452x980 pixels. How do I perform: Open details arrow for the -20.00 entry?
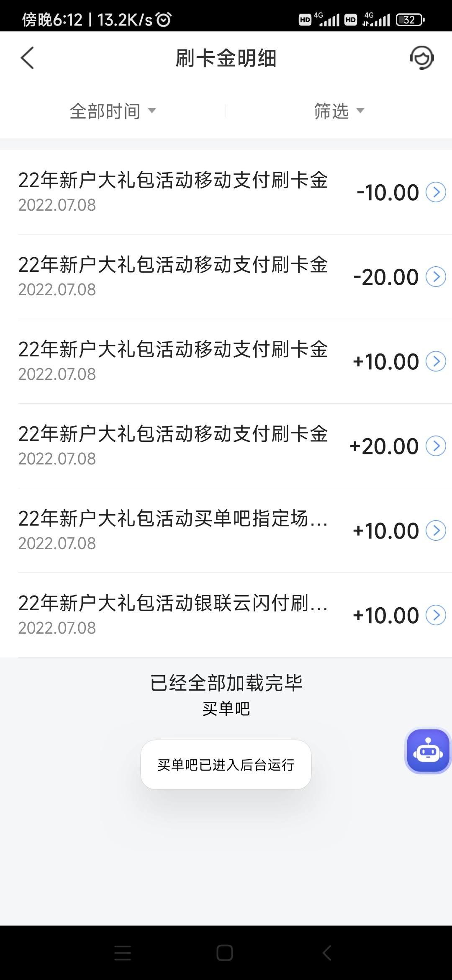(x=436, y=277)
